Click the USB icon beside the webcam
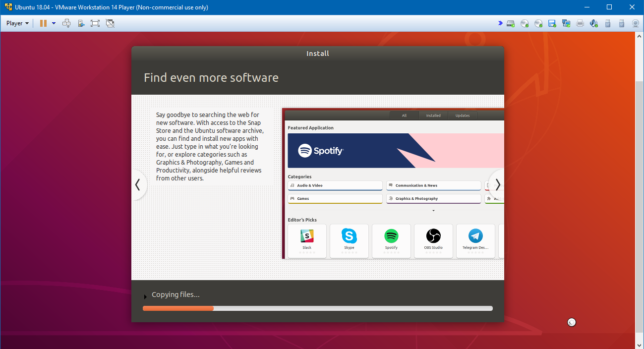 622,23
